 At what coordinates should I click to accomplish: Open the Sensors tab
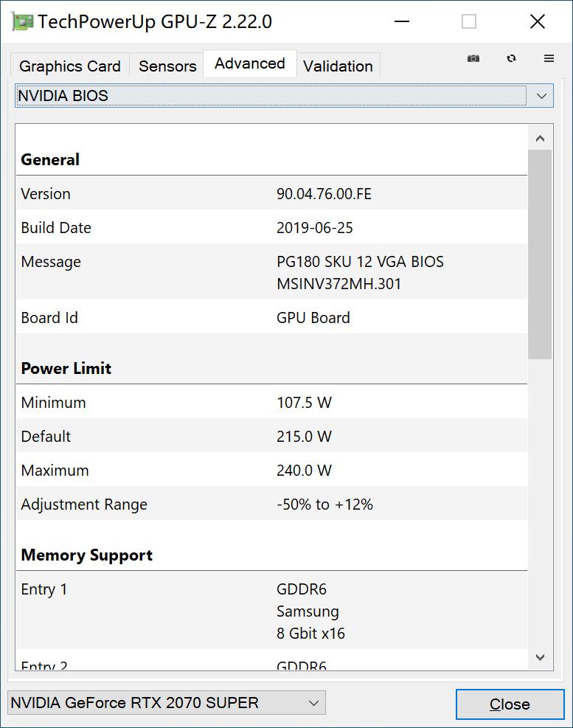pyautogui.click(x=166, y=66)
